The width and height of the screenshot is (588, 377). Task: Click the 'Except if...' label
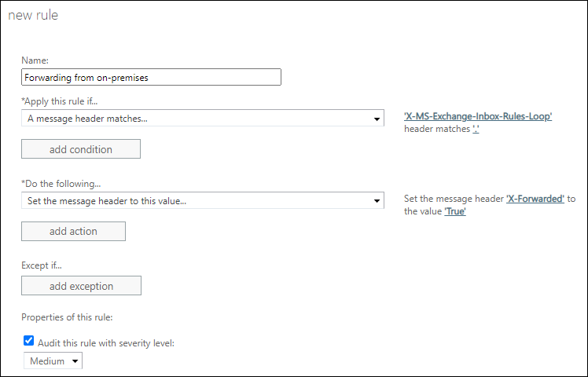tap(42, 265)
